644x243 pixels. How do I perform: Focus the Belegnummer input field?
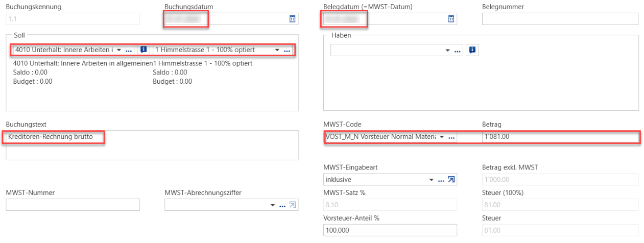point(560,19)
